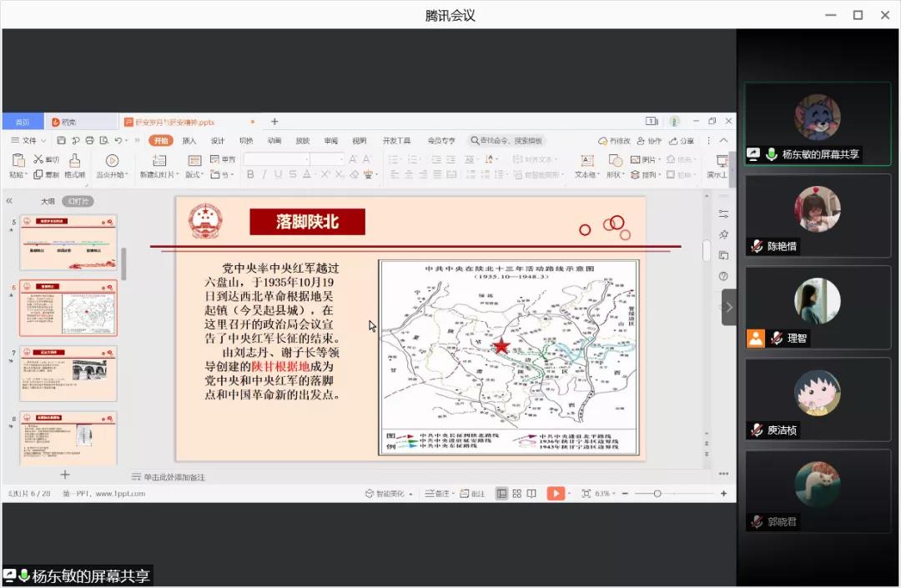The height and width of the screenshot is (588, 901).
Task: Click the New Slide (新建幻灯片) icon
Action: click(x=159, y=161)
